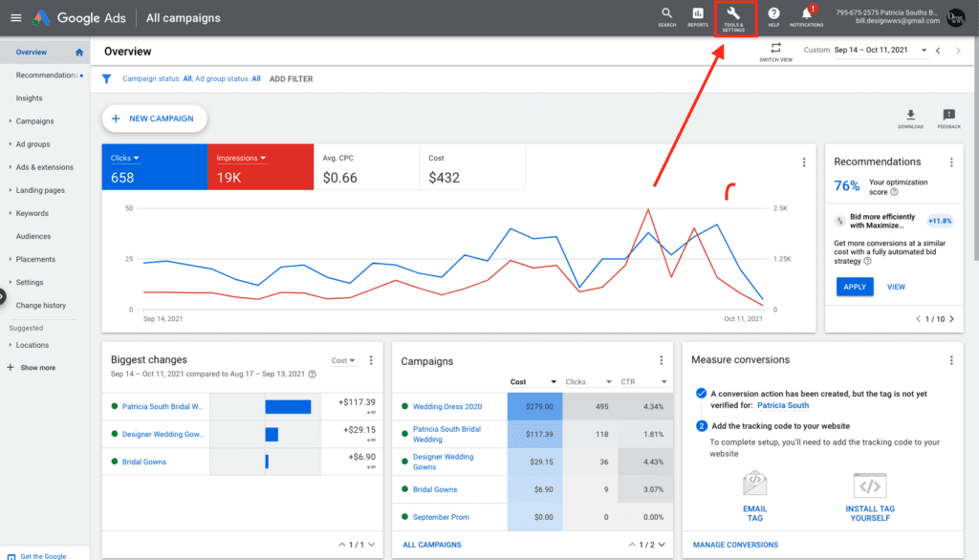Viewport: 979px width, 560px height.
Task: Open Tools & Settings wrench icon
Action: pos(733,18)
